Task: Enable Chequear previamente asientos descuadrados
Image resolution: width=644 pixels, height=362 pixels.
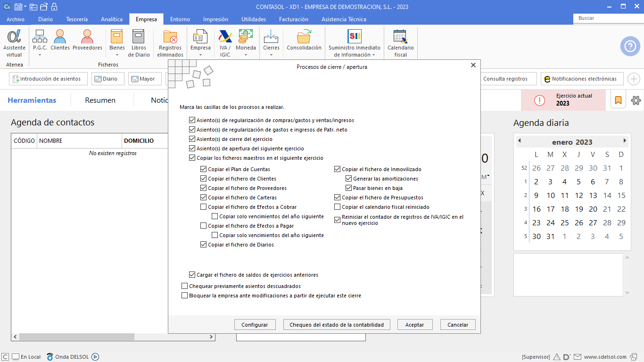Action: [x=185, y=286]
